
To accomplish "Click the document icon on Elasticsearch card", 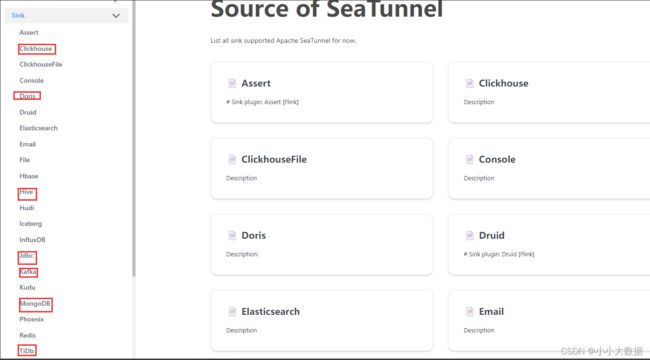I will coord(232,311).
